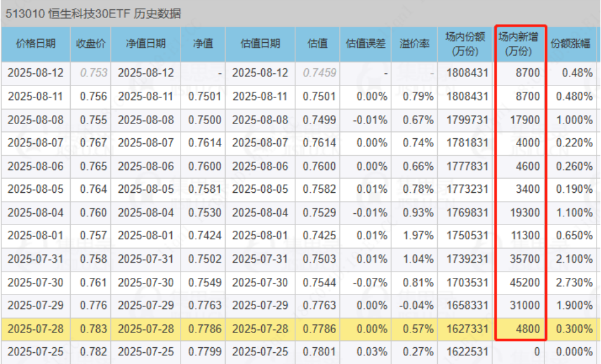Select price date cell 2025-07-30
Image resolution: width=601 pixels, height=364 pixels.
35,283
